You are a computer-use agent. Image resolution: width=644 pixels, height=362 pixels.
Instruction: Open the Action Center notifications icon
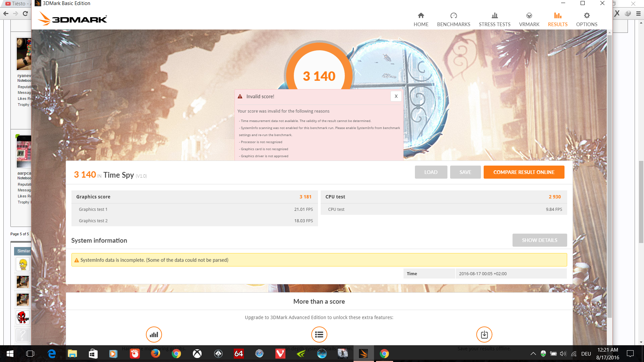630,354
